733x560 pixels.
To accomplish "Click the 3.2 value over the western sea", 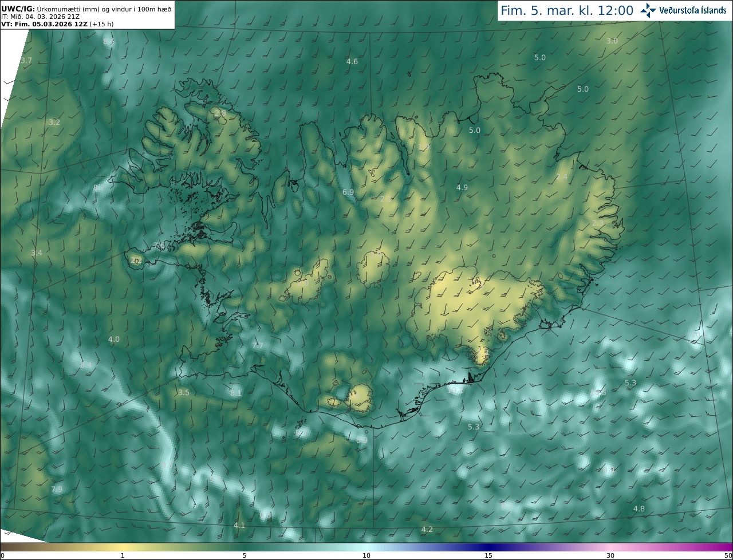I will coord(54,122).
